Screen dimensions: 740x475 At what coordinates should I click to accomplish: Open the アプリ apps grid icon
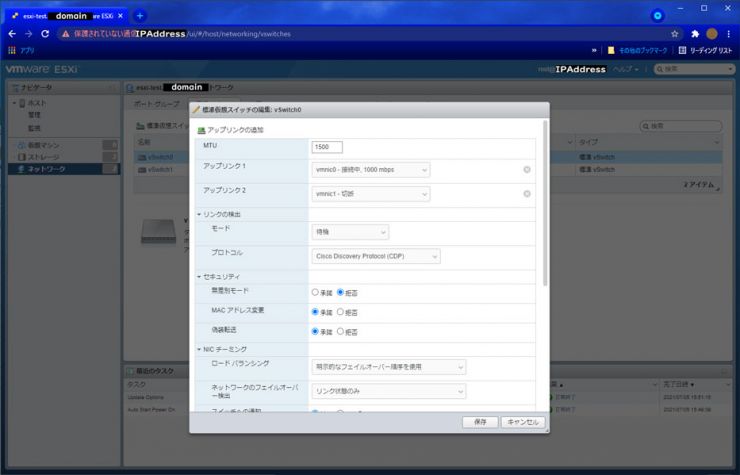(x=12, y=50)
